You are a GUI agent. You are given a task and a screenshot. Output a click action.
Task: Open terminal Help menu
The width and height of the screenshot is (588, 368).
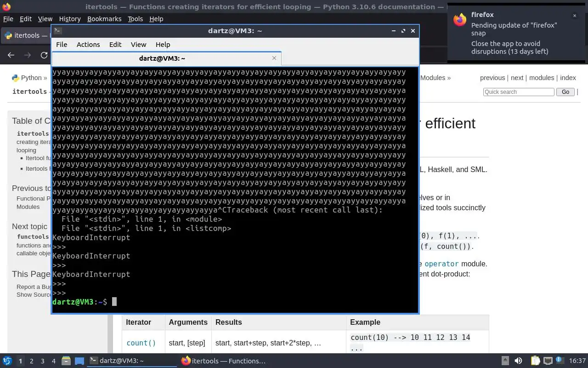(163, 45)
